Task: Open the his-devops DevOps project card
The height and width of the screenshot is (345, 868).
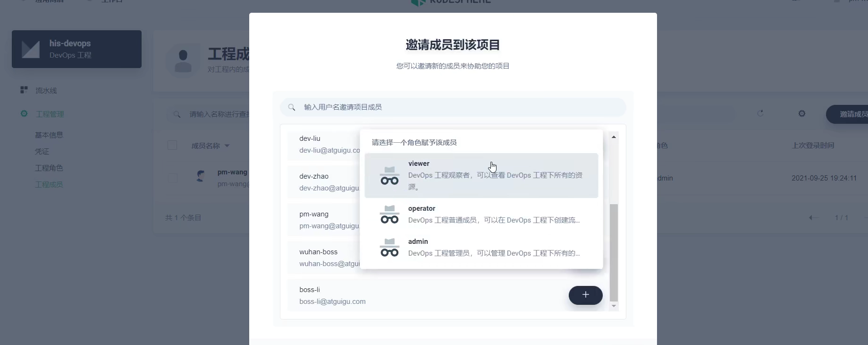Action: click(76, 49)
